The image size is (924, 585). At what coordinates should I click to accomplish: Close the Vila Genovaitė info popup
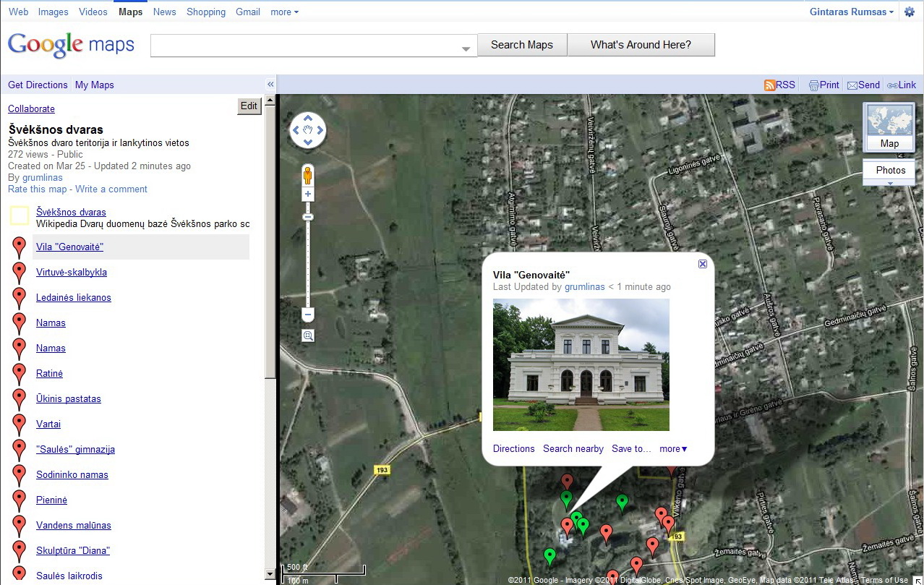tap(702, 264)
